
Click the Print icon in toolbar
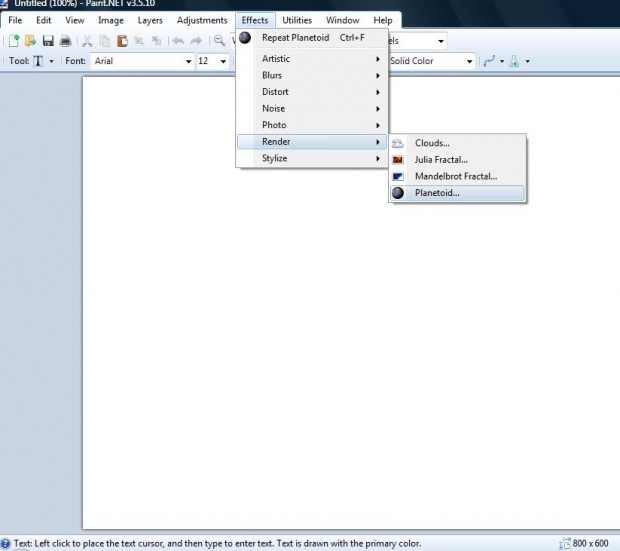[x=65, y=41]
